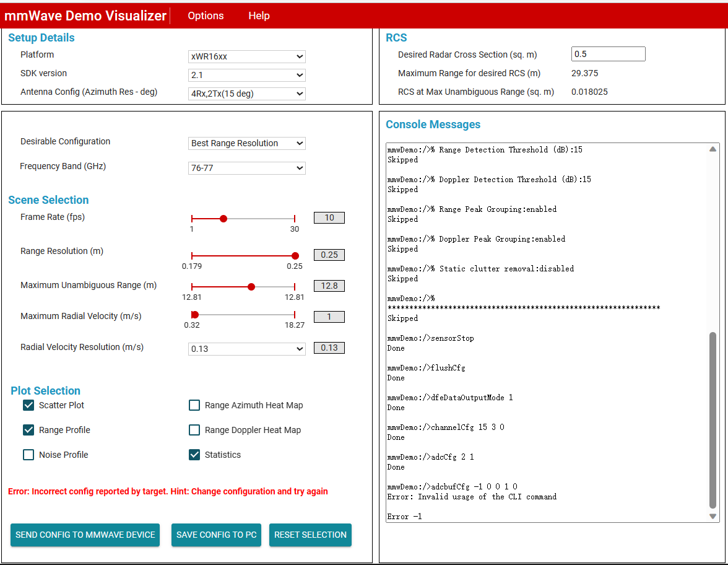Click the Console Messages heading

(433, 125)
